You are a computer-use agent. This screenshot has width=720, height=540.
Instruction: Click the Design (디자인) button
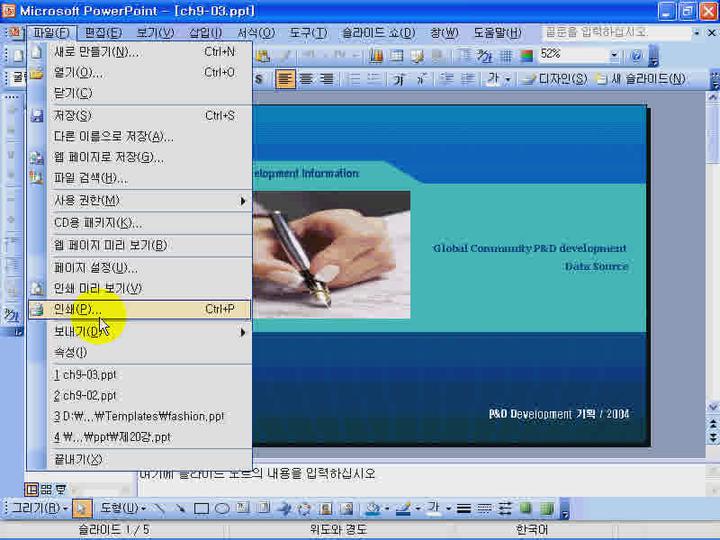tap(555, 79)
